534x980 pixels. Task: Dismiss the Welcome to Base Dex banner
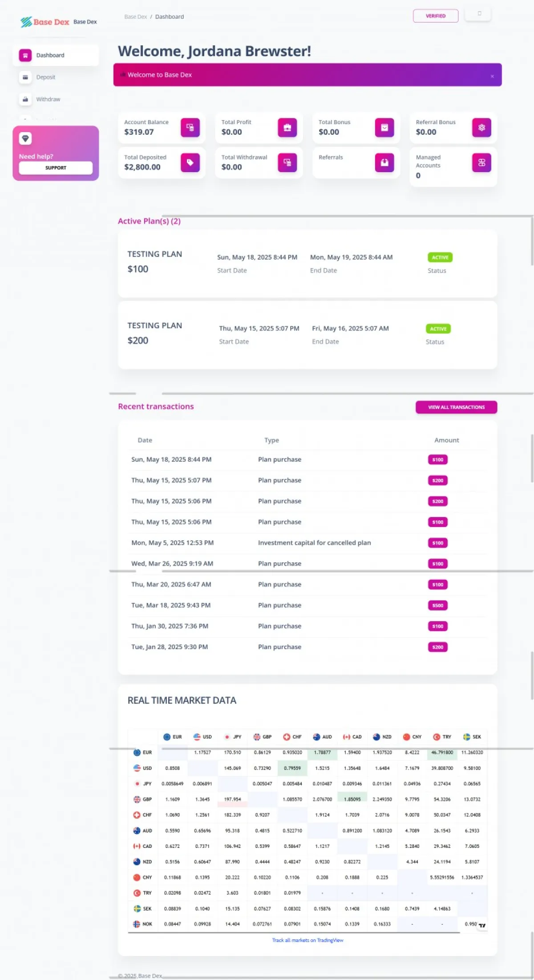coord(492,76)
